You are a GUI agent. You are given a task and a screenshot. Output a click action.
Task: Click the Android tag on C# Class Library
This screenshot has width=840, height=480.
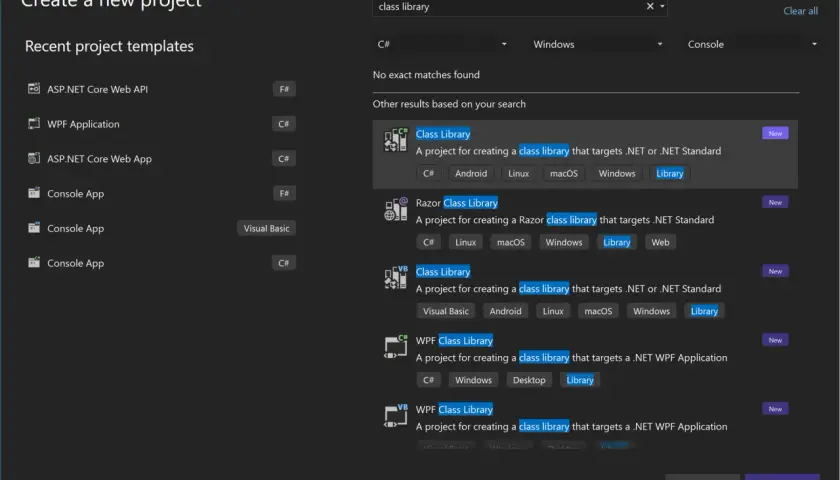[471, 173]
